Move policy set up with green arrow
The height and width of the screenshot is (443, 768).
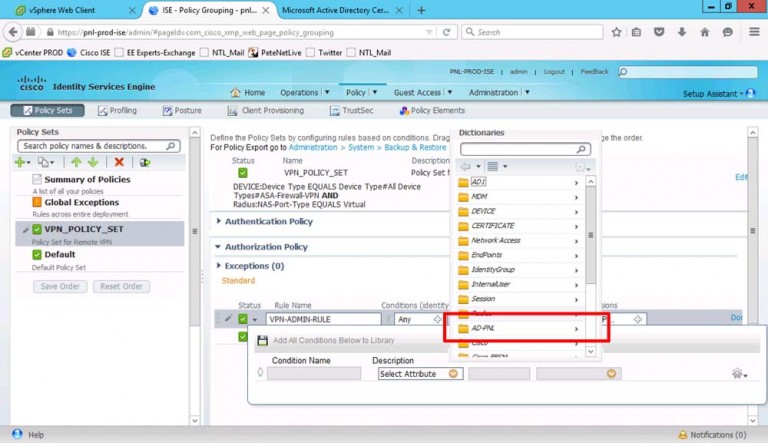tap(76, 162)
